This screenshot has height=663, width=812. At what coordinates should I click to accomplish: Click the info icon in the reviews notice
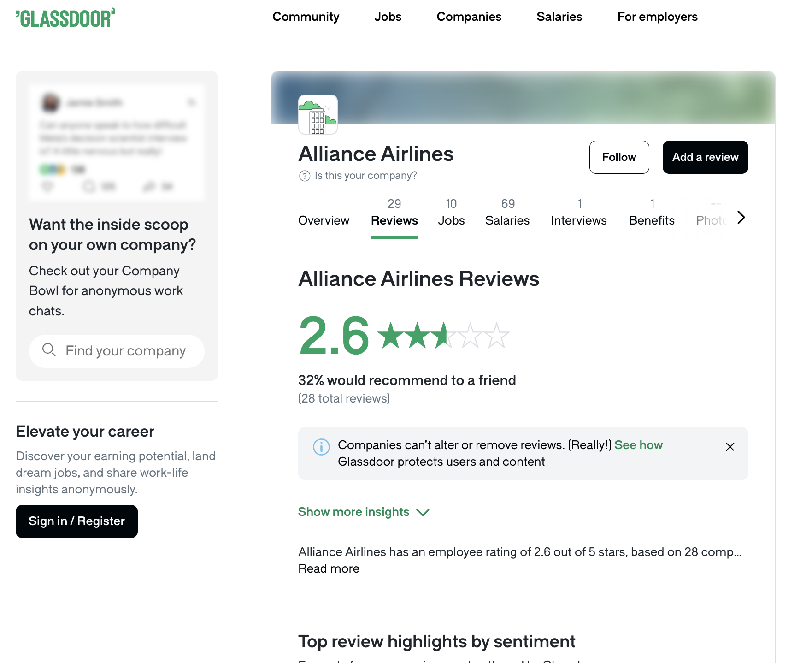coord(321,446)
